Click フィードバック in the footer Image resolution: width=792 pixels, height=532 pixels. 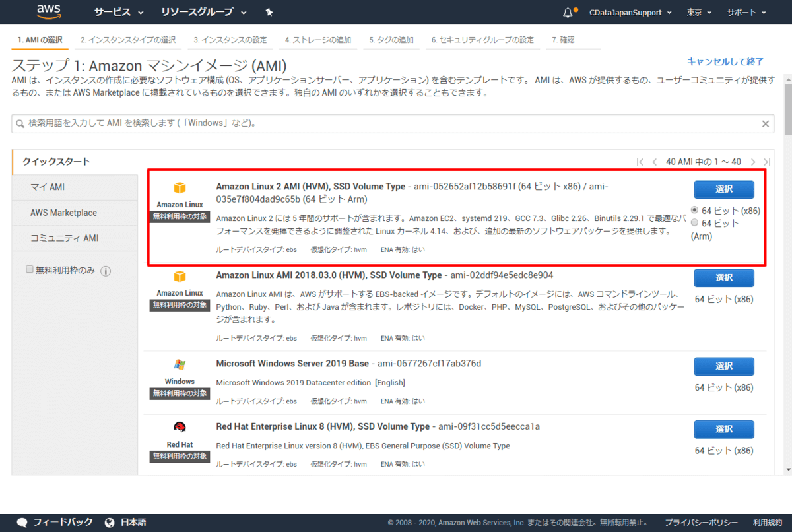pyautogui.click(x=63, y=522)
